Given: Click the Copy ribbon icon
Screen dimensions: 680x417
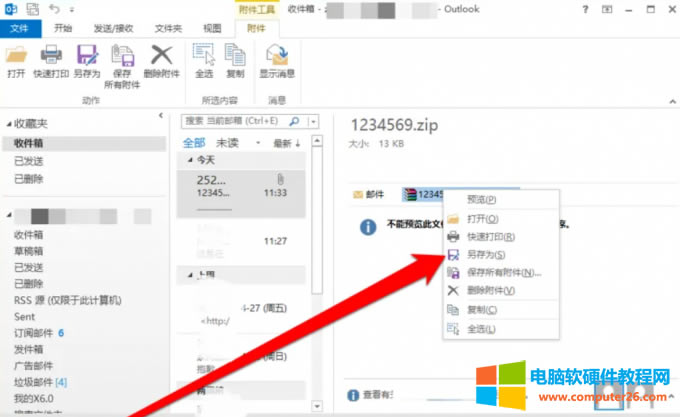Looking at the screenshot, I should click(235, 55).
